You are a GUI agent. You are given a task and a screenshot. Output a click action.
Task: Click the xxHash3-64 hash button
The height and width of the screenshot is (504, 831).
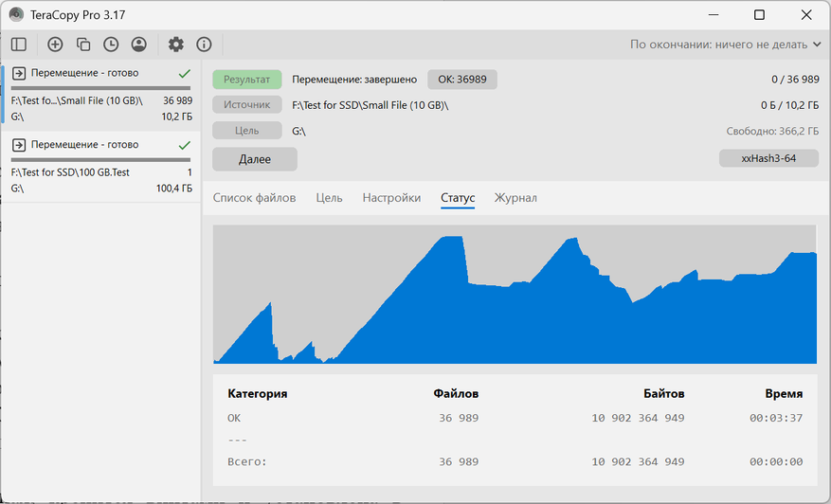(768, 158)
